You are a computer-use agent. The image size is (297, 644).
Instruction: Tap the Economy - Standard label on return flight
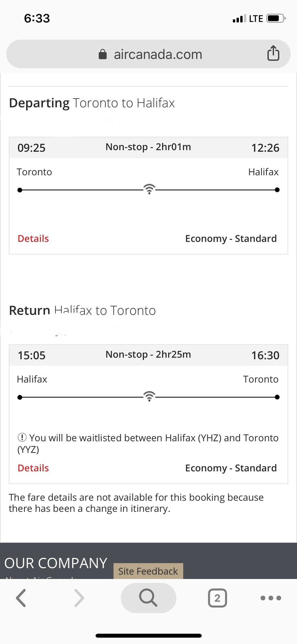coord(231,468)
